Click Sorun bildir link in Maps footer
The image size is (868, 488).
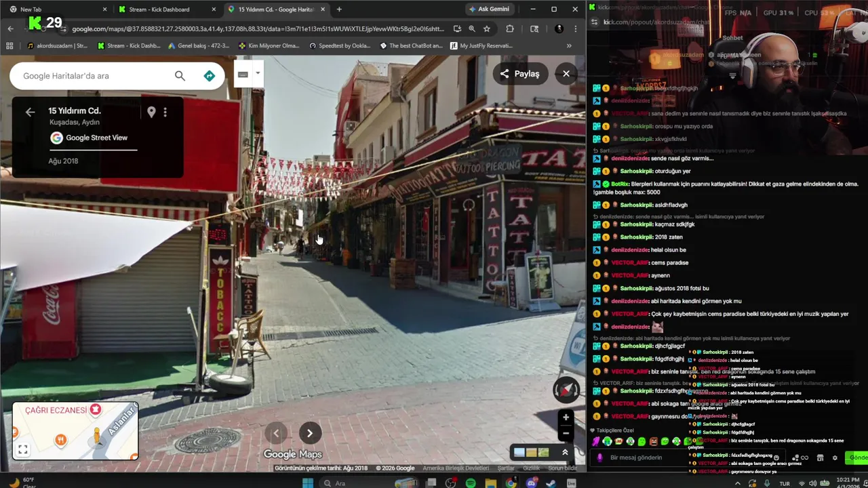click(x=562, y=468)
